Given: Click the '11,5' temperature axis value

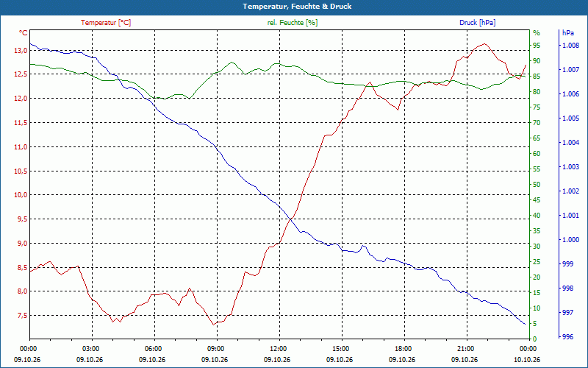Looking at the screenshot, I should pos(21,122).
